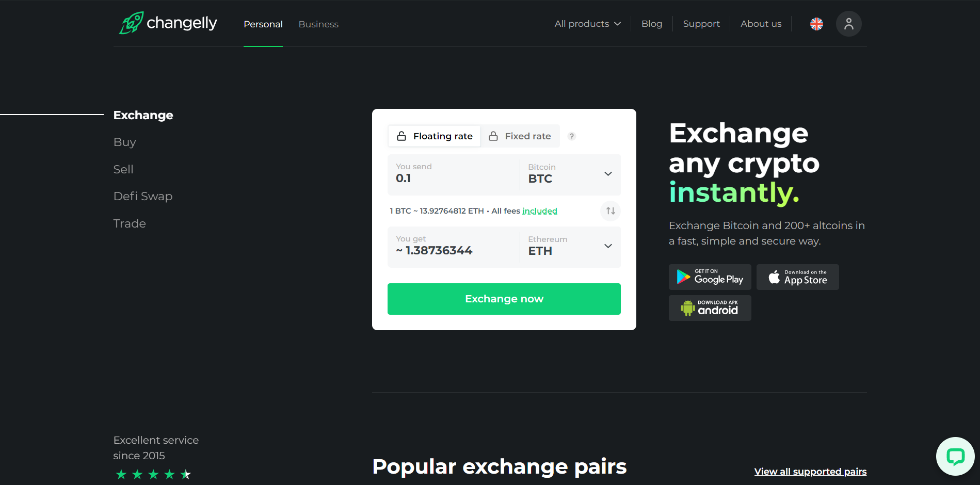
Task: Download the Android APK badge
Action: point(710,308)
